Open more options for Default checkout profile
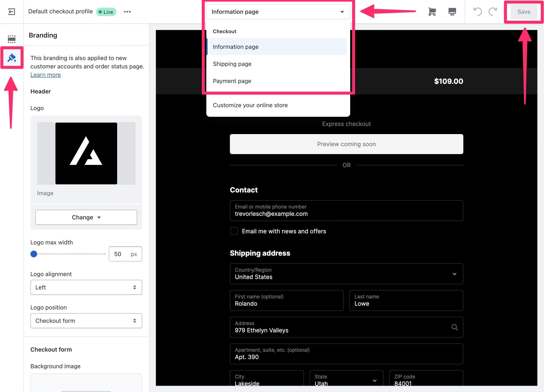This screenshot has height=392, width=544. 127,11
